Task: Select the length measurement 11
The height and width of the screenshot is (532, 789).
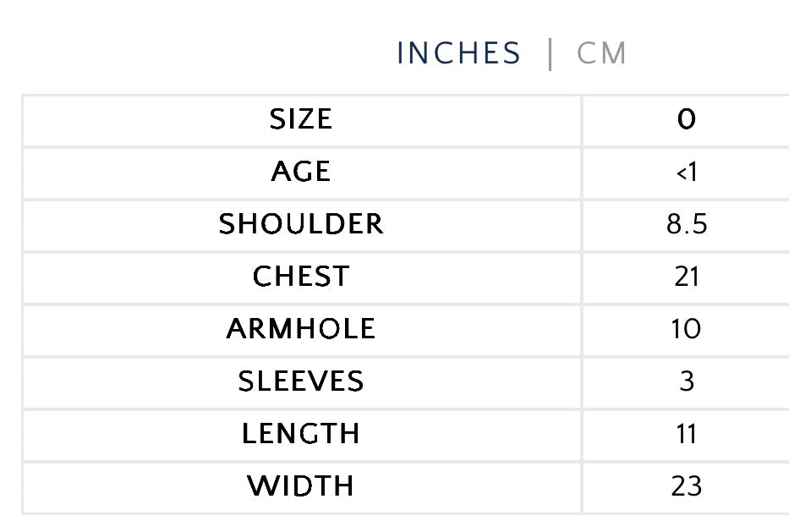Action: coord(686,434)
